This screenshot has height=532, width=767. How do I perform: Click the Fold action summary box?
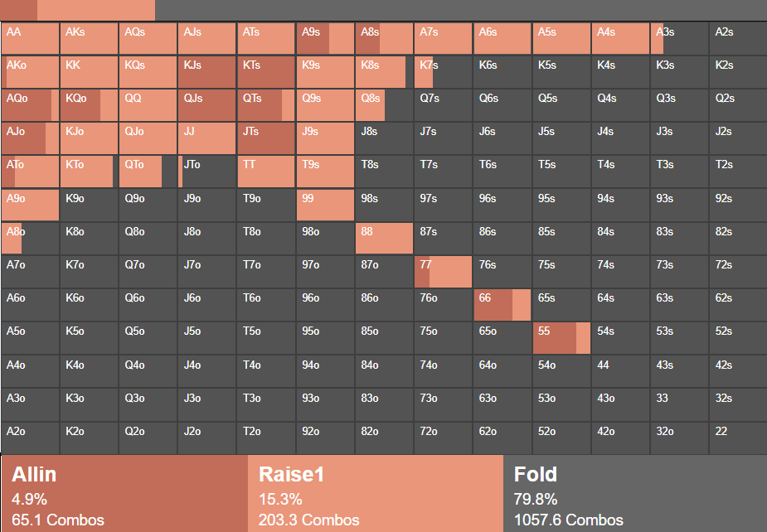(634, 493)
